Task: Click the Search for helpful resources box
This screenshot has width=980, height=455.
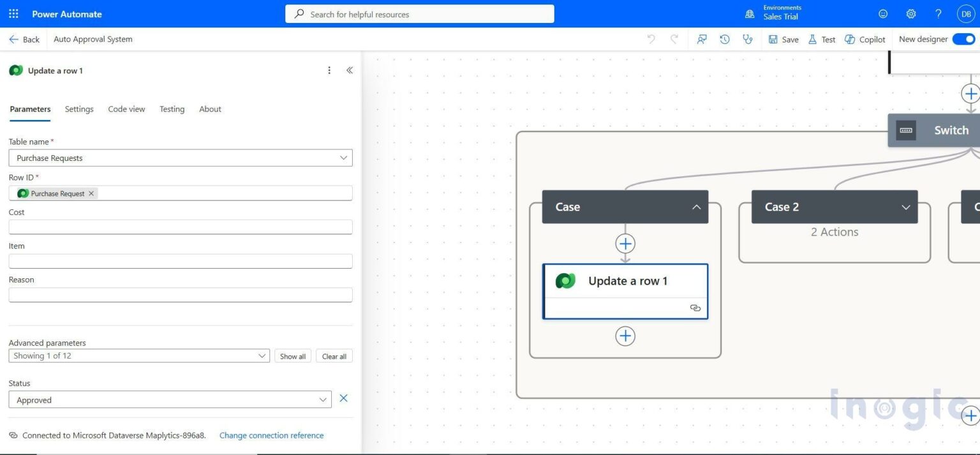Action: tap(420, 14)
